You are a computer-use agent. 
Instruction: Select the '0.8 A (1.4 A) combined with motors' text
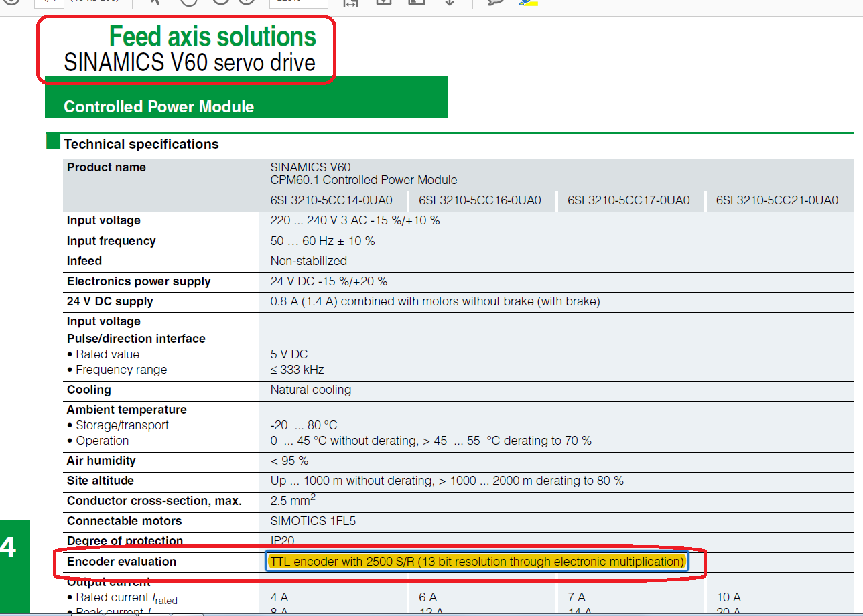pos(436,301)
